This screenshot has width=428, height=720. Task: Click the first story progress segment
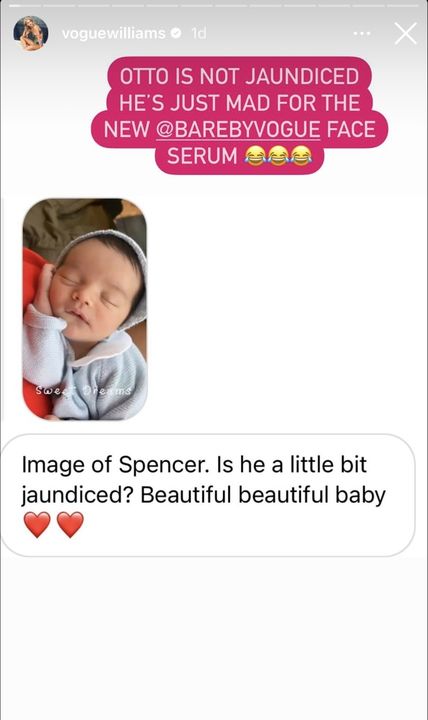25,6
